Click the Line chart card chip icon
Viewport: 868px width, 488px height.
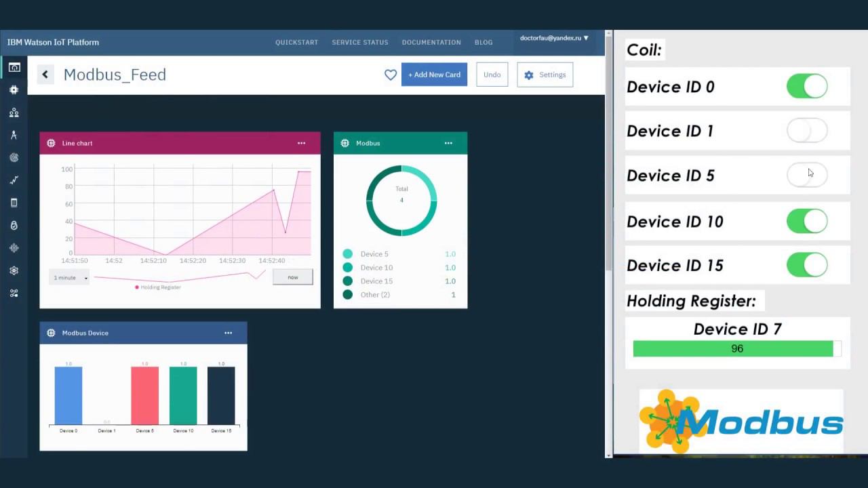point(51,143)
